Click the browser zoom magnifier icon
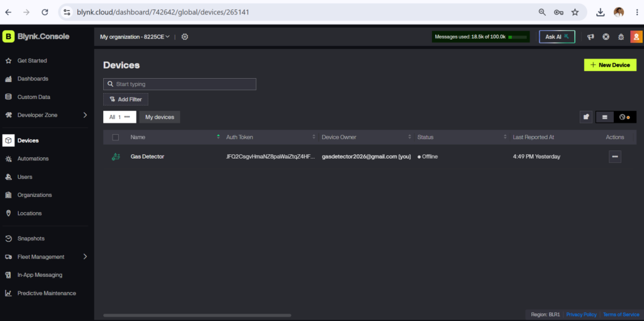 pos(542,13)
